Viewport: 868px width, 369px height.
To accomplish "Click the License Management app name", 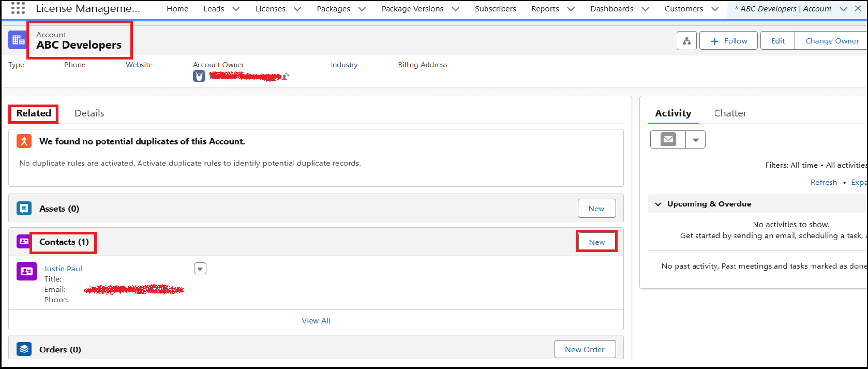I will (x=88, y=8).
